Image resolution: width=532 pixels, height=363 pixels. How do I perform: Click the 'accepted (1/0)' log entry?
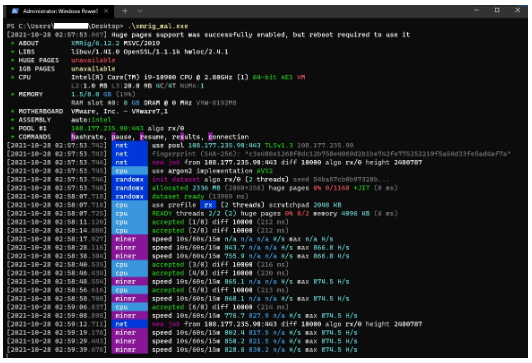pos(220,222)
